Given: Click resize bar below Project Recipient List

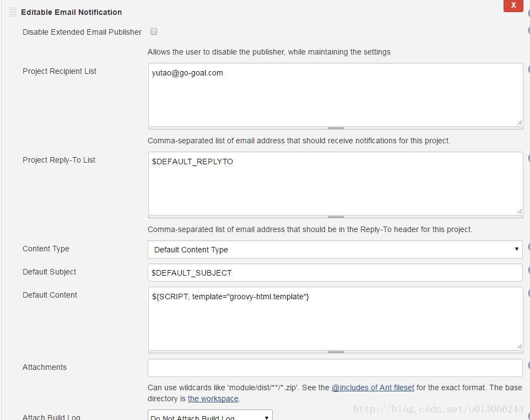Looking at the screenshot, I should (x=336, y=128).
